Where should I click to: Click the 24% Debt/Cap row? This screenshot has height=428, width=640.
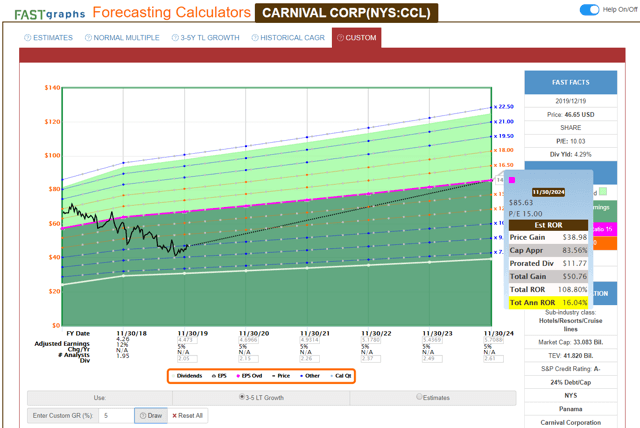[571, 382]
